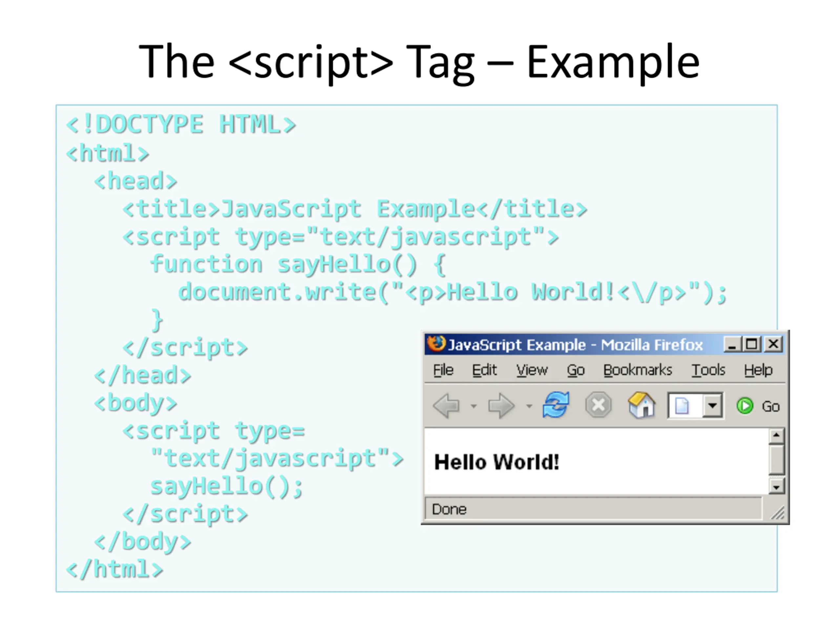This screenshot has width=840, height=630.
Task: Open the Go menu
Action: (x=576, y=370)
